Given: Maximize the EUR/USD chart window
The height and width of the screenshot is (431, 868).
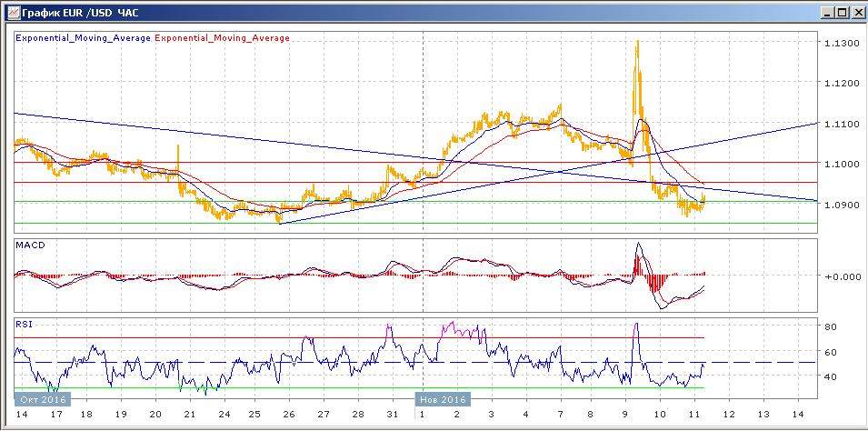Looking at the screenshot, I should coord(842,12).
